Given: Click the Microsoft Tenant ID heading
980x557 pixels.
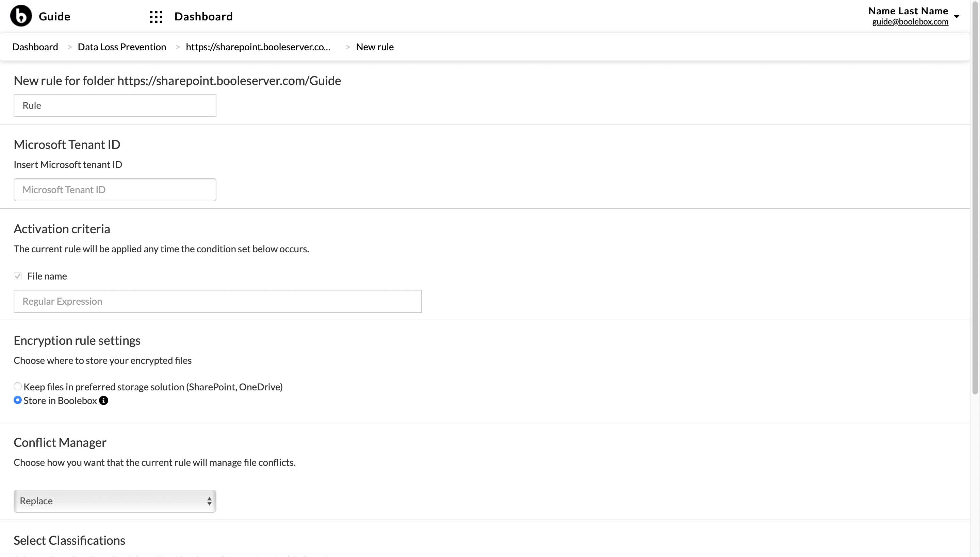Looking at the screenshot, I should pos(67,145).
